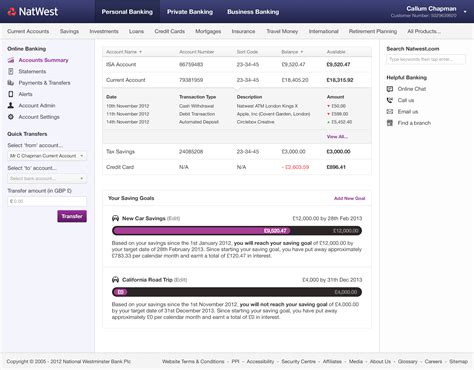This screenshot has height=370, width=474.
Task: Open Account Settings sidebar link
Action: tap(39, 117)
